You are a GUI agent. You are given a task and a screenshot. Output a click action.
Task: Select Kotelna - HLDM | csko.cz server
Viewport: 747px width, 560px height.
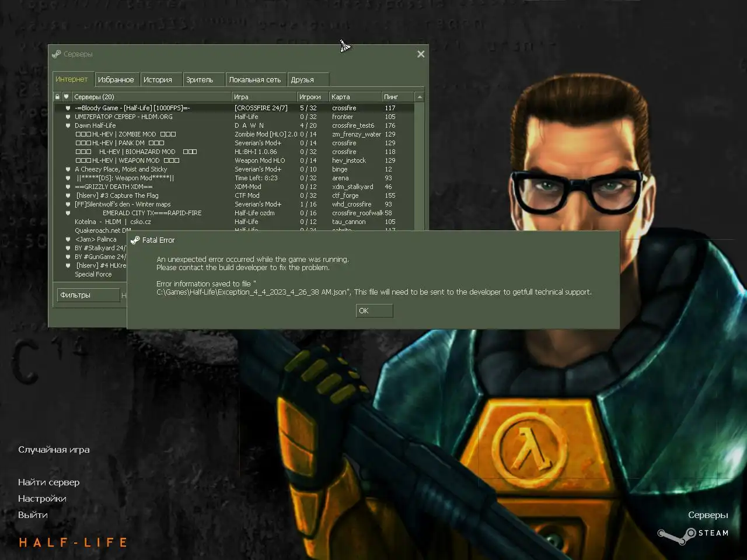coord(113,222)
